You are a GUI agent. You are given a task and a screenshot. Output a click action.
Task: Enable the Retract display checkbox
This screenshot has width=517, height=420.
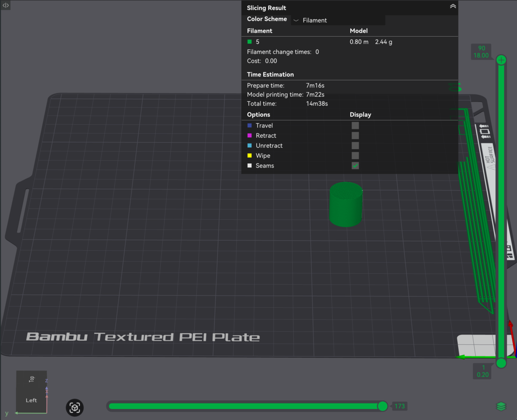355,135
